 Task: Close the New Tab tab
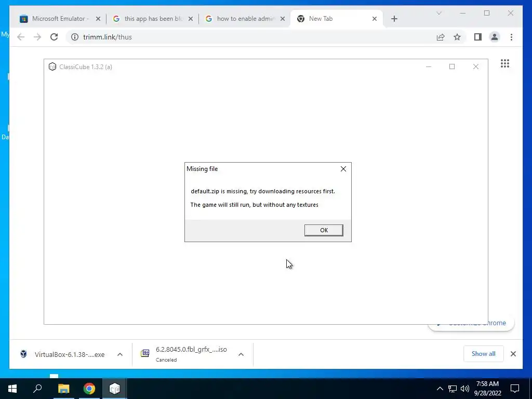[x=375, y=19]
